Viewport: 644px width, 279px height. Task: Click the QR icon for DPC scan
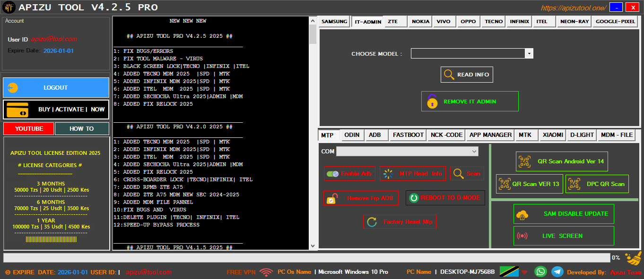(x=574, y=184)
